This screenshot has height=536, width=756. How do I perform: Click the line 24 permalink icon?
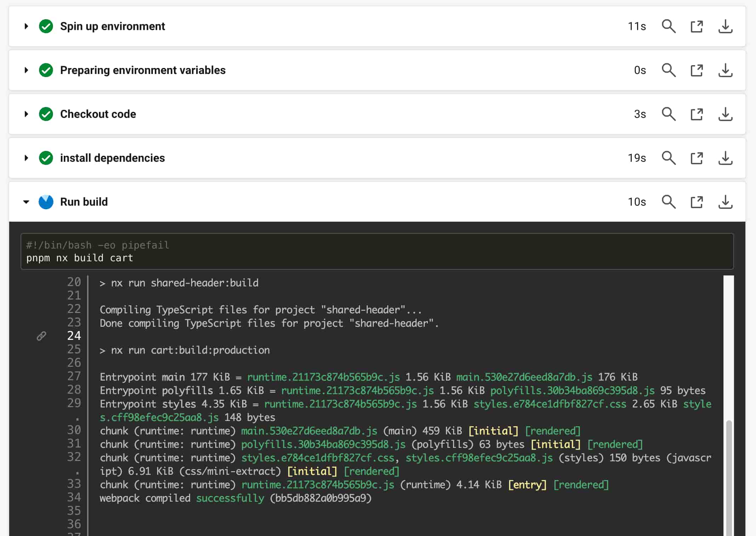point(41,336)
